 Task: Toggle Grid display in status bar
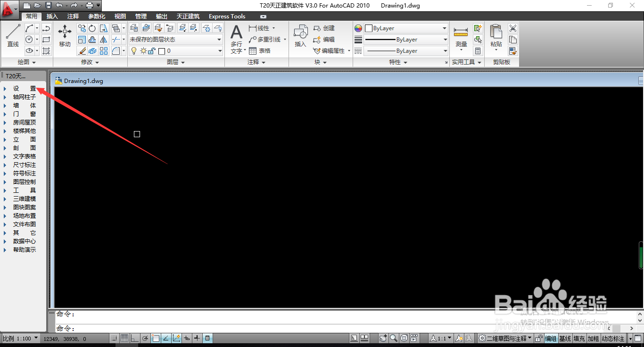point(124,338)
